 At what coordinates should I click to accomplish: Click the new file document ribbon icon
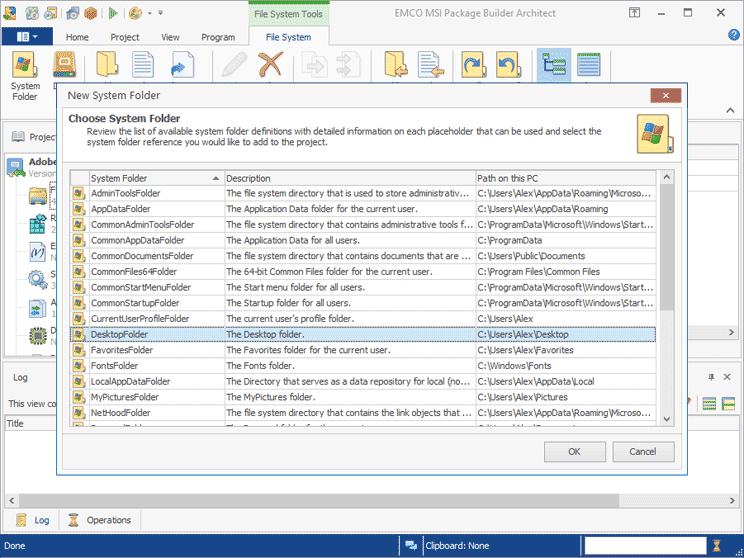[144, 67]
